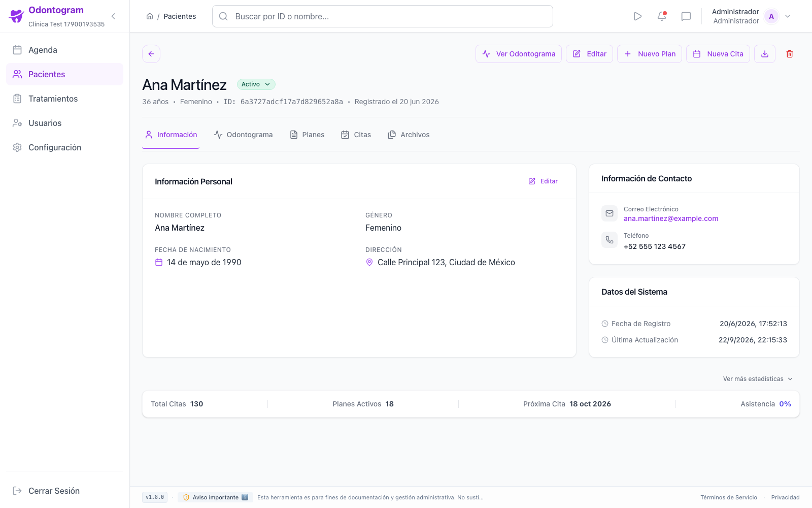Open the chat messages icon
The width and height of the screenshot is (812, 508).
[686, 16]
